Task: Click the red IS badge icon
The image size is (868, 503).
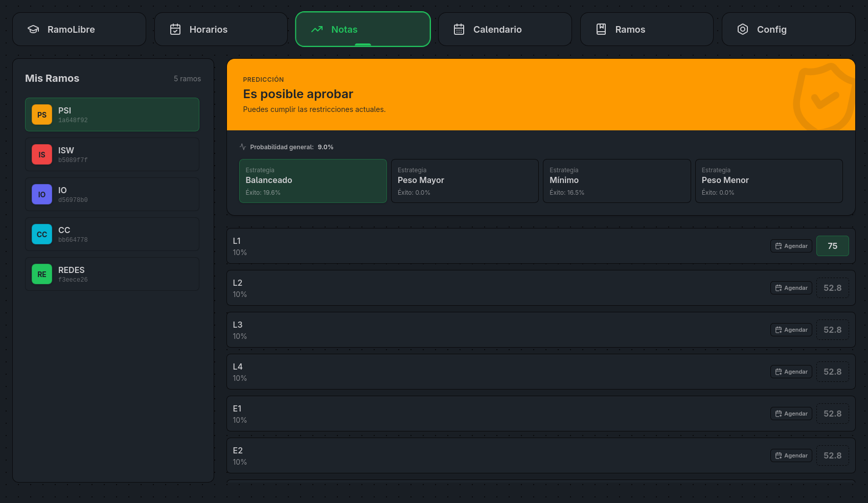Action: [x=42, y=154]
